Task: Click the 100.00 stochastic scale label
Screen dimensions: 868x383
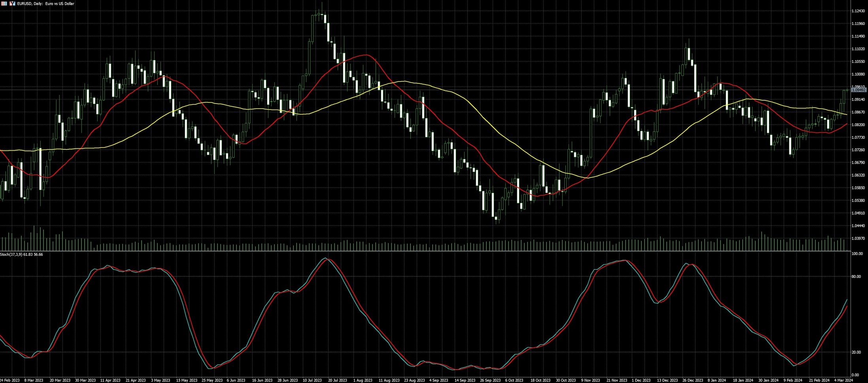Action: click(857, 254)
